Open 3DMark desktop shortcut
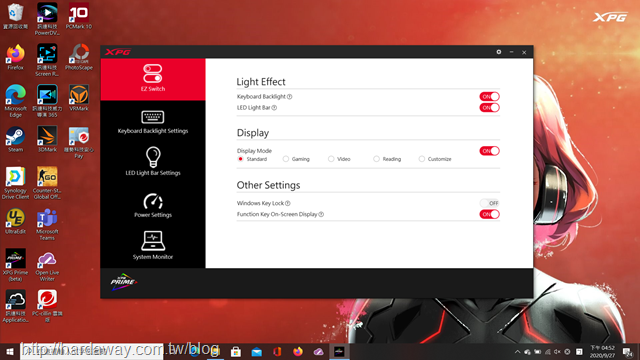The image size is (640, 360). point(47,139)
